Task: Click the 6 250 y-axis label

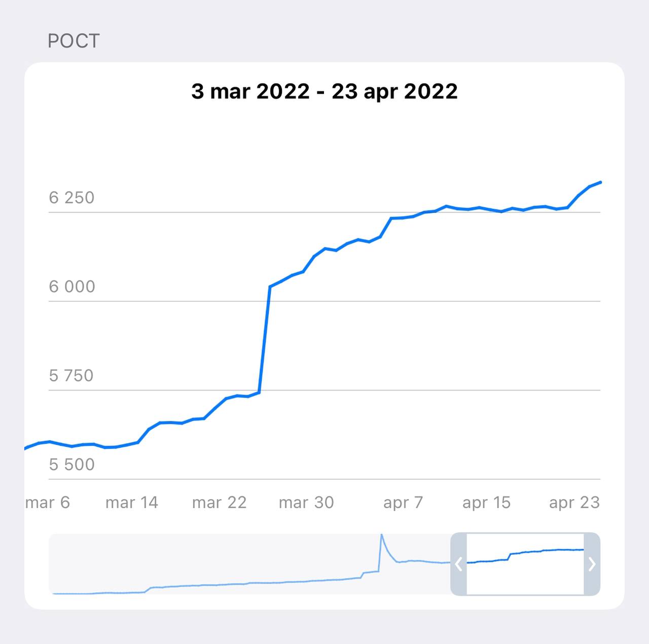Action: pos(71,197)
